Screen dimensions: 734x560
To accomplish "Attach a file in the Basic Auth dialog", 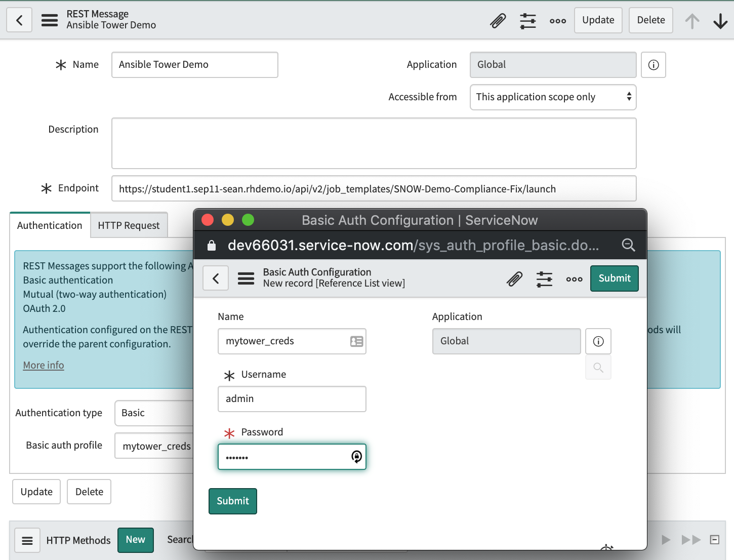I will pyautogui.click(x=515, y=278).
